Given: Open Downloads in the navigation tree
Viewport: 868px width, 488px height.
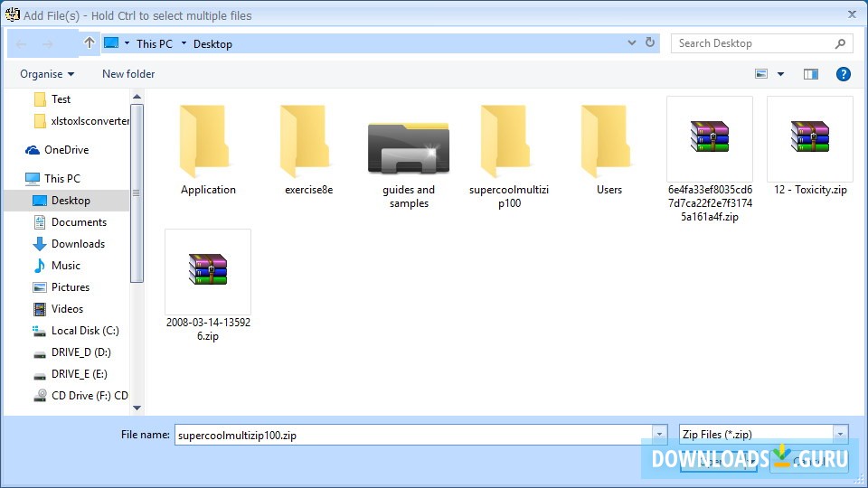Looking at the screenshot, I should 70,243.
